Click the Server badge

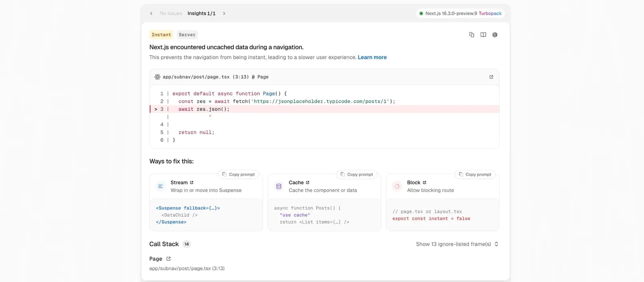pos(187,35)
